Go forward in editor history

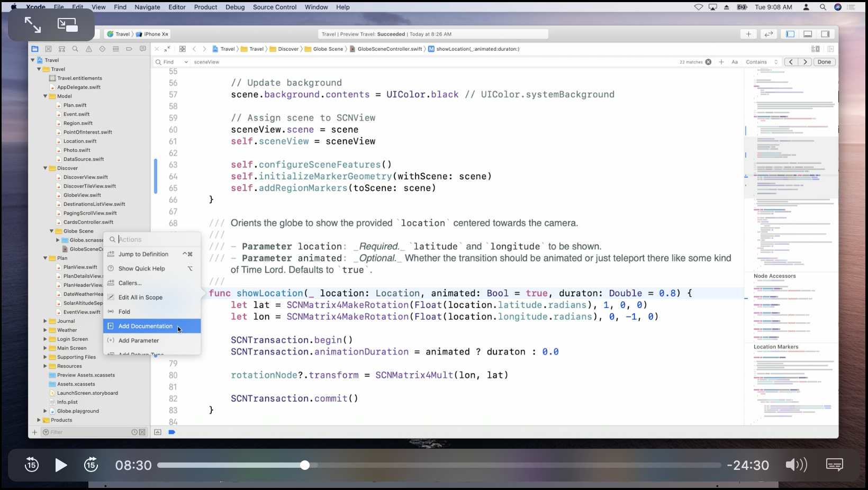pyautogui.click(x=204, y=49)
